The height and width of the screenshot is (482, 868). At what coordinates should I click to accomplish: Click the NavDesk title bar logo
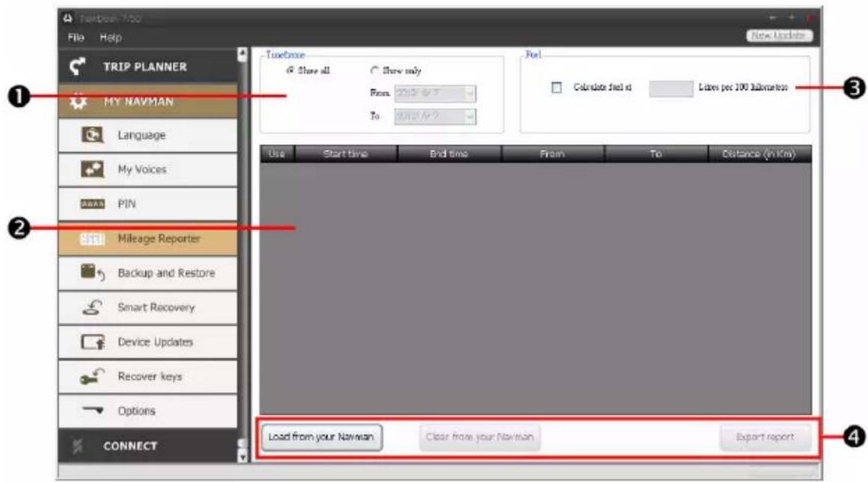[x=67, y=18]
